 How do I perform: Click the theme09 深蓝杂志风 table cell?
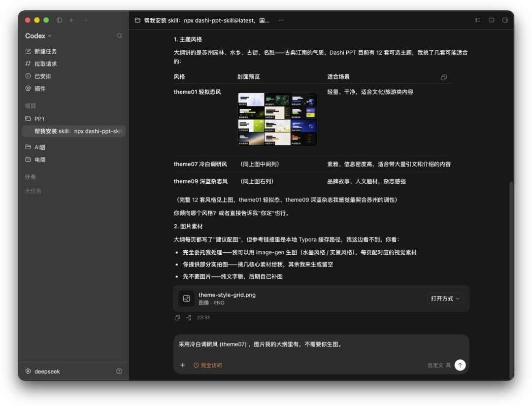[x=200, y=181]
